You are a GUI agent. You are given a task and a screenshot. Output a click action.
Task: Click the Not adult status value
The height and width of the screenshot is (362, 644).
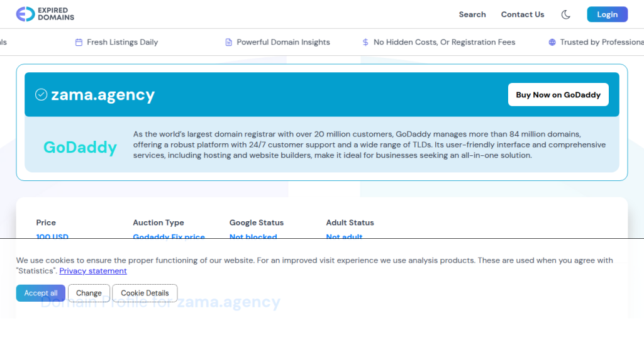click(344, 237)
